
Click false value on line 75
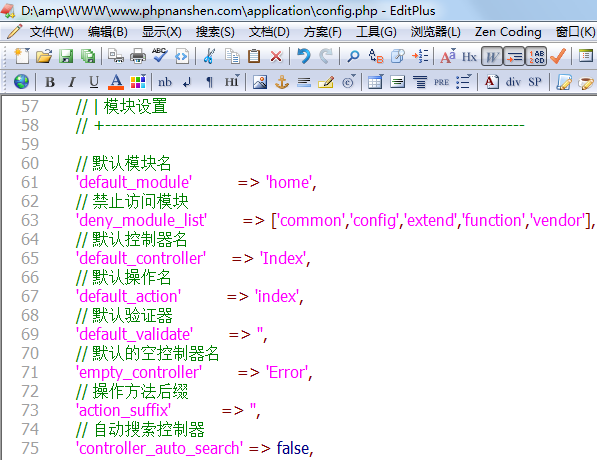(292, 449)
